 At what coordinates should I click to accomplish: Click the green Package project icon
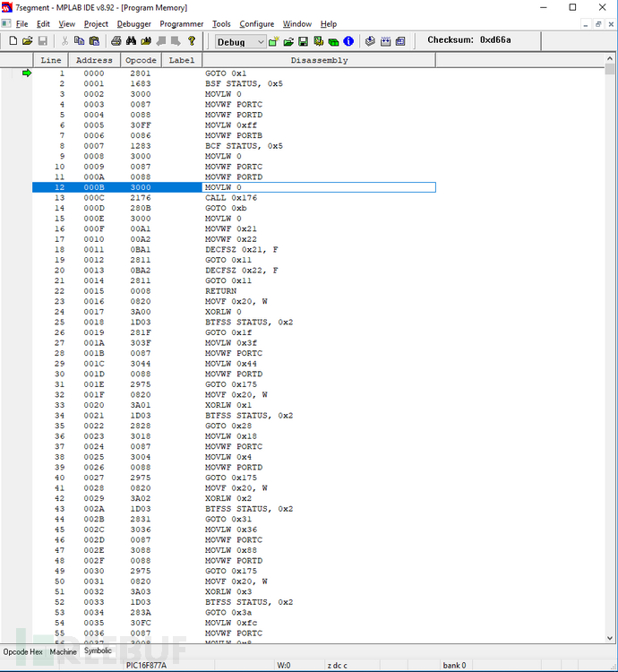[333, 41]
